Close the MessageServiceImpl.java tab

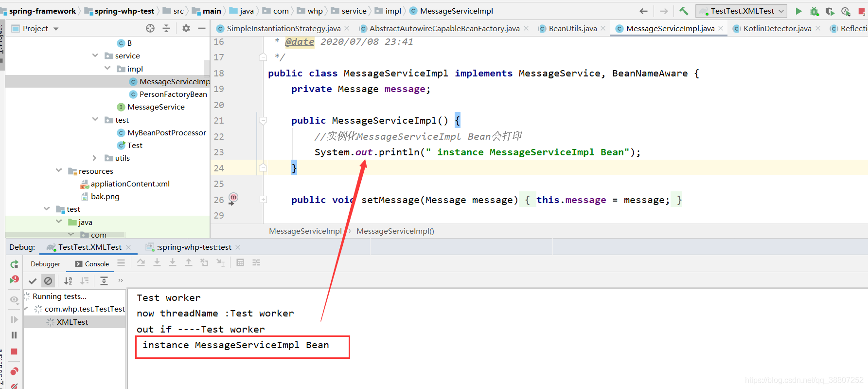[x=721, y=28]
